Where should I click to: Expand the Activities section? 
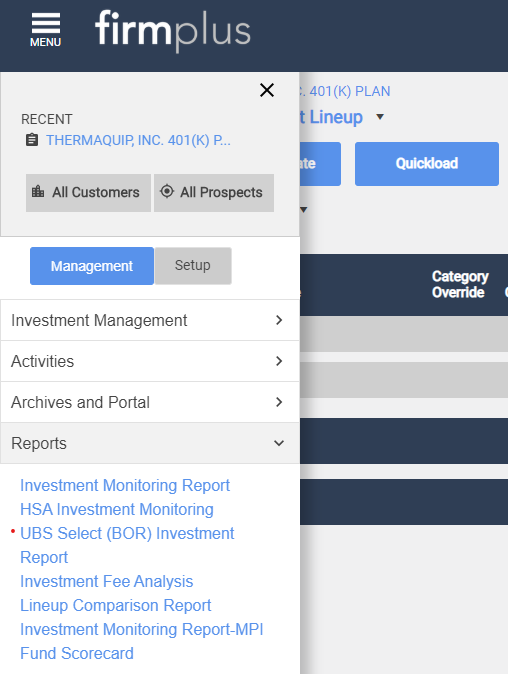pyautogui.click(x=150, y=361)
